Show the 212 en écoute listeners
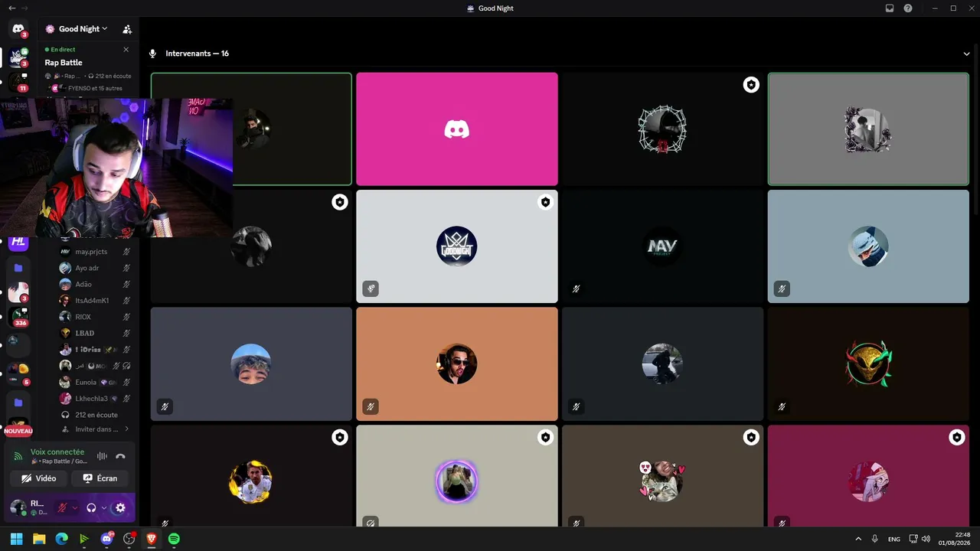 tap(95, 415)
